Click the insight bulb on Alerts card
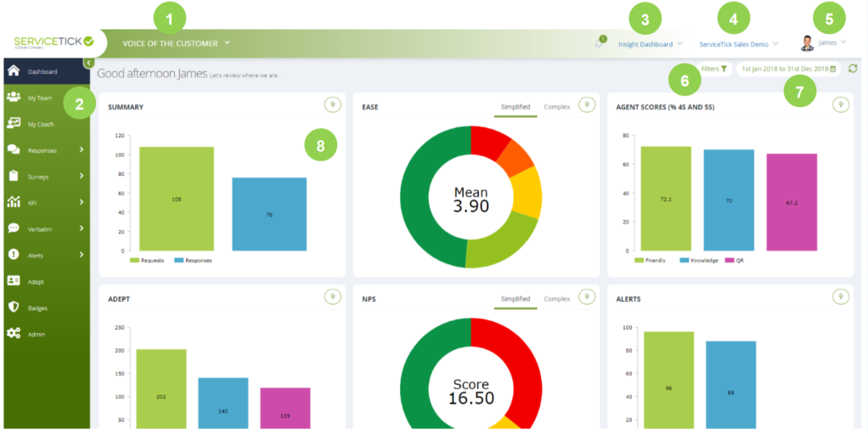868x435 pixels. pos(841,297)
